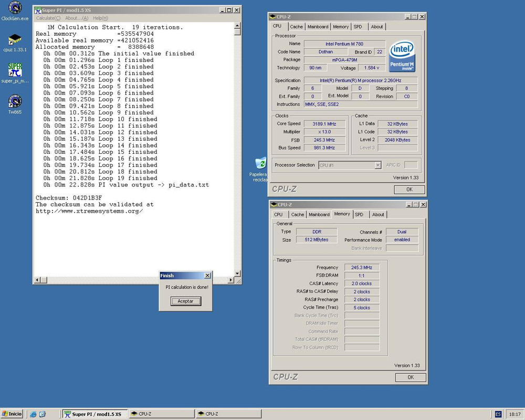525x420 pixels.
Task: Click the memory Size value 512 MBytes
Action: click(x=317, y=240)
